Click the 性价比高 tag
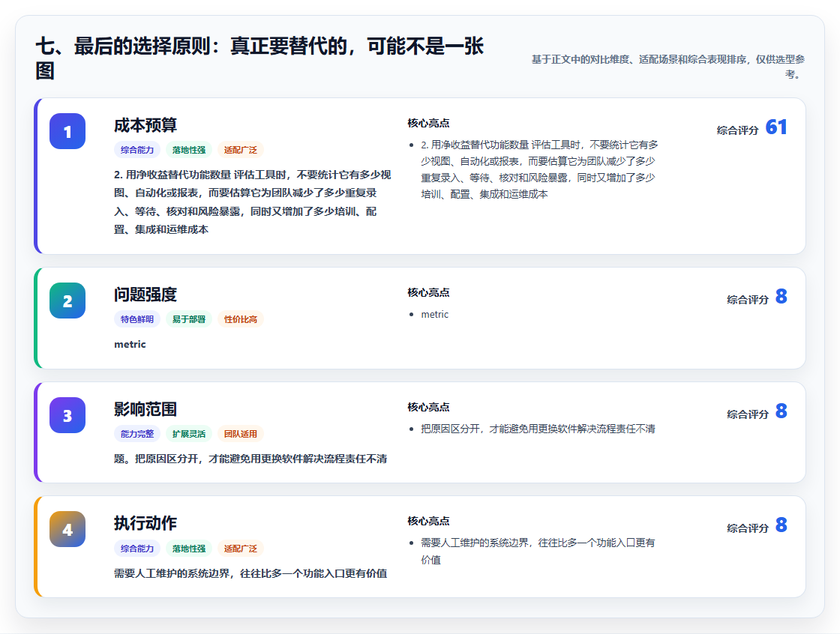Viewport: 840px width, 634px height. 241,319
